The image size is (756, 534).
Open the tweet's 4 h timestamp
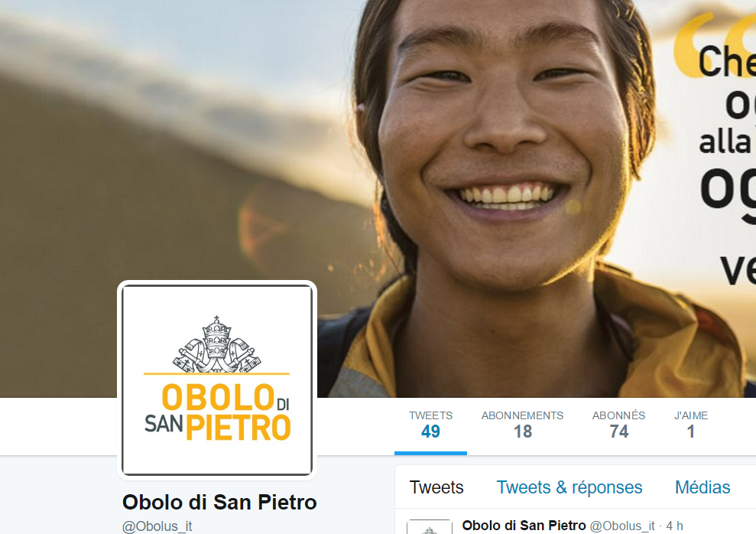click(x=674, y=526)
